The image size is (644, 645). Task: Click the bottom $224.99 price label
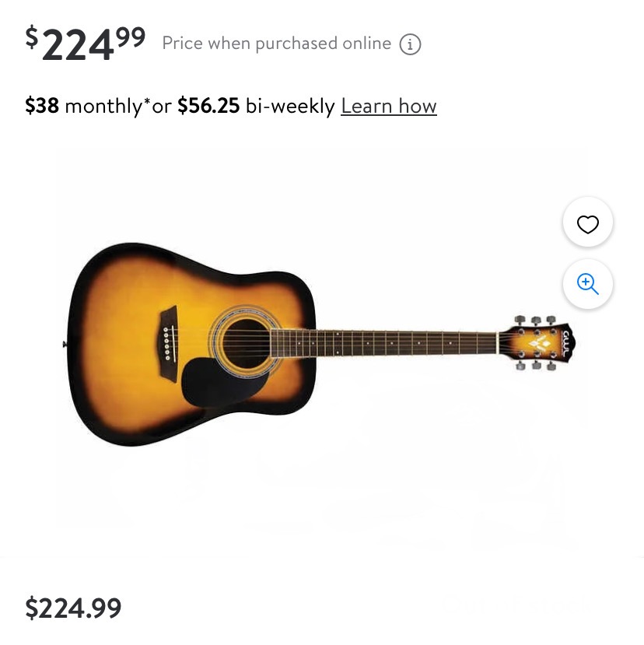coord(74,608)
